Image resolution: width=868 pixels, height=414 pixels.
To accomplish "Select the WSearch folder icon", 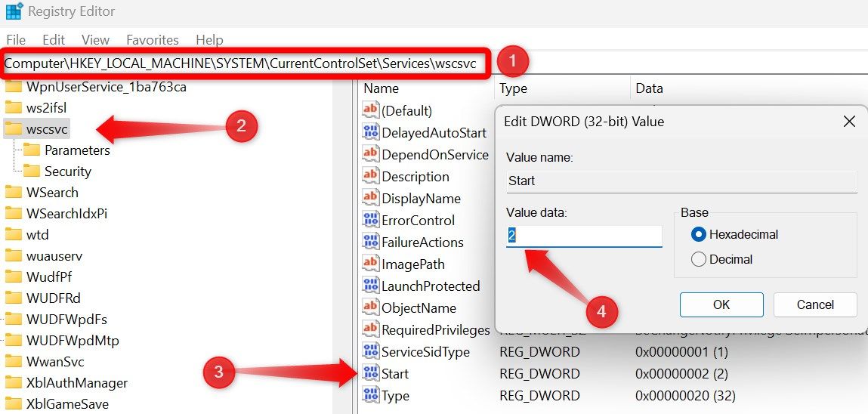I will click(13, 192).
